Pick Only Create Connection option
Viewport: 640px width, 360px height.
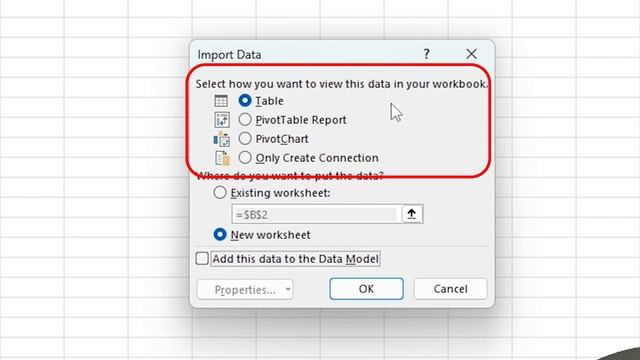pos(245,158)
